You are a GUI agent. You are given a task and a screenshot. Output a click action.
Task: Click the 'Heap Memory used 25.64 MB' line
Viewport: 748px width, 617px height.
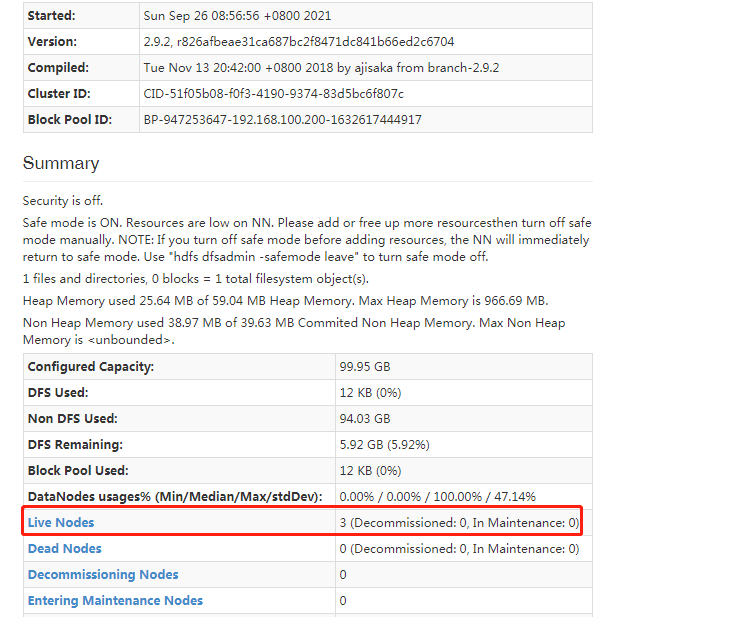click(x=285, y=301)
